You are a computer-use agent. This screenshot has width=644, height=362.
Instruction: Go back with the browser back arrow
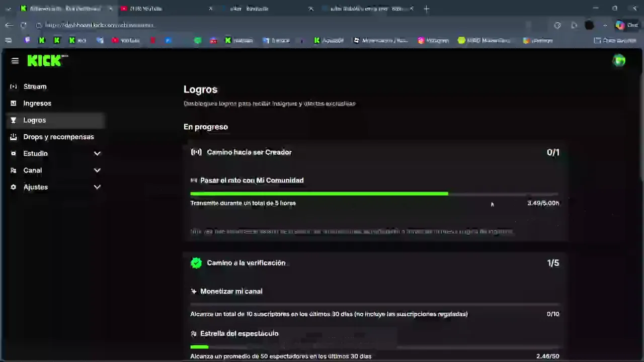(x=9, y=25)
